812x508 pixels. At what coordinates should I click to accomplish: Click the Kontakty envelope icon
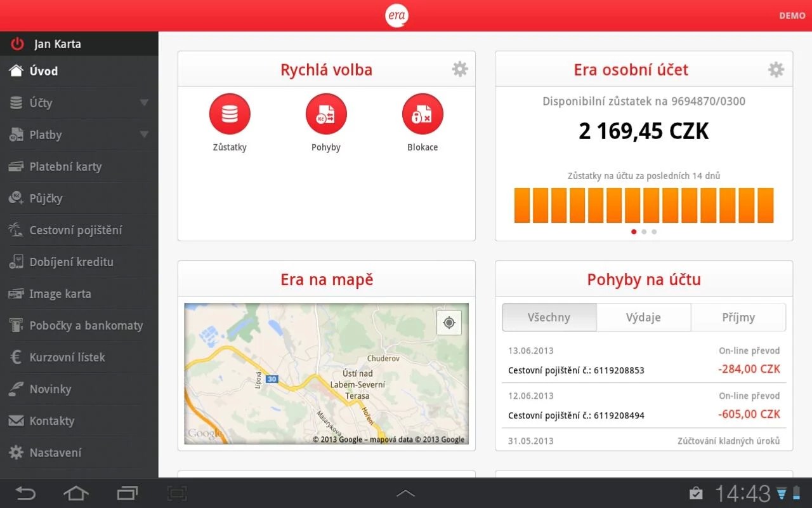(16, 420)
